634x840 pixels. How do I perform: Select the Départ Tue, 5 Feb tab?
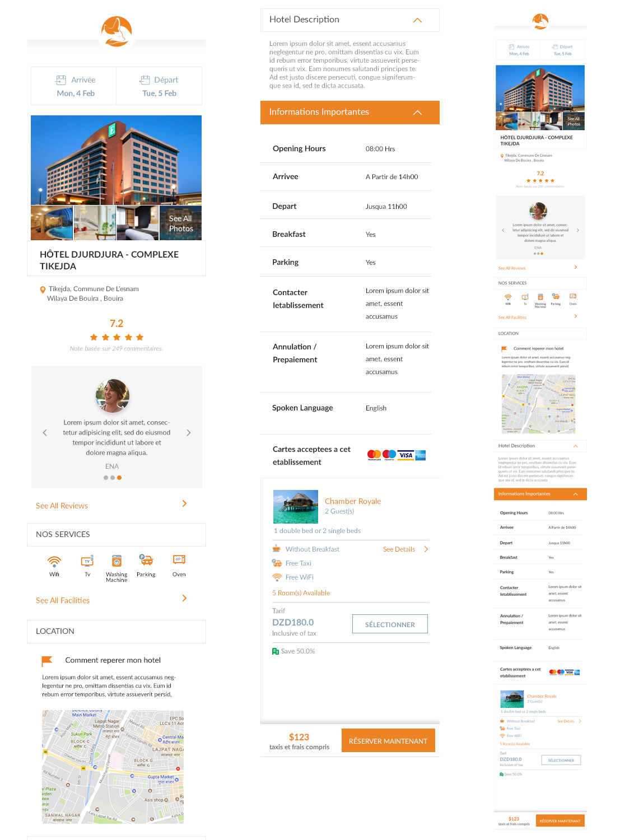[x=159, y=86]
